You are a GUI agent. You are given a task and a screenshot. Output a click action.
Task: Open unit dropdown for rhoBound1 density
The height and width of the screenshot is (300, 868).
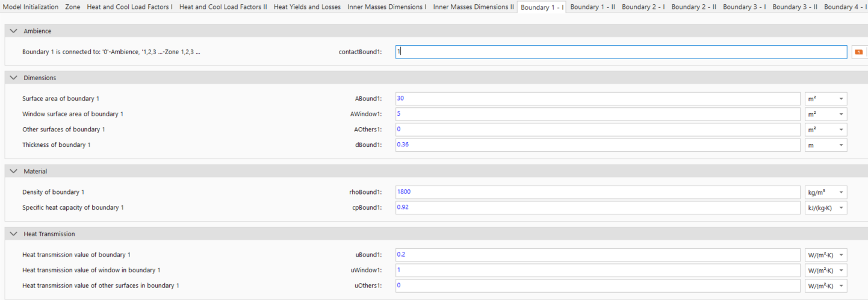coord(826,192)
